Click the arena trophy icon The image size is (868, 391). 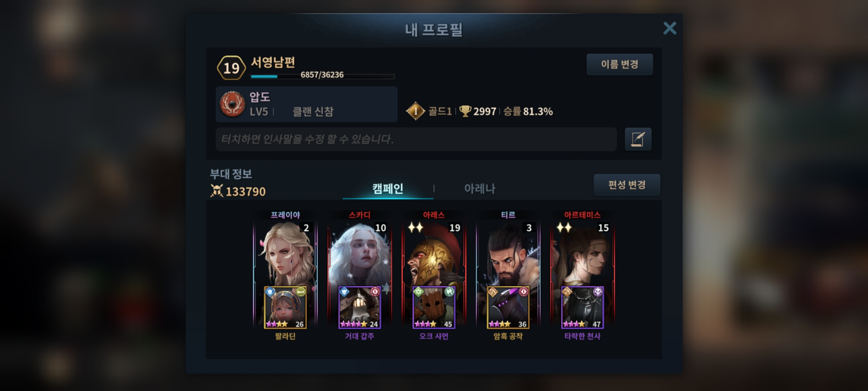coord(465,111)
